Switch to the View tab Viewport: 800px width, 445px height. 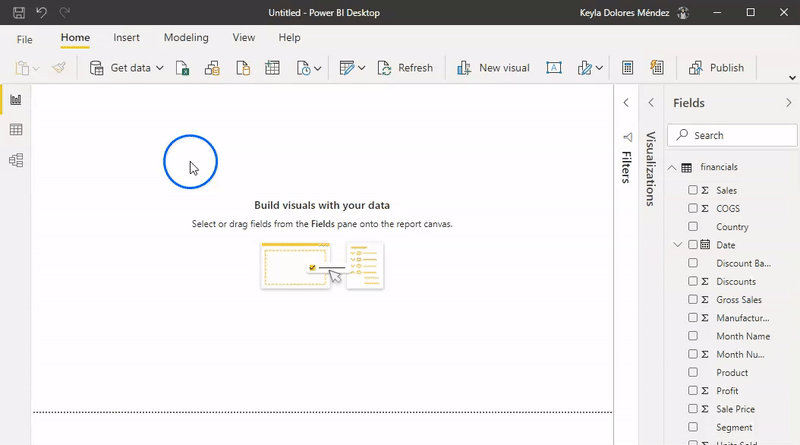pos(244,38)
